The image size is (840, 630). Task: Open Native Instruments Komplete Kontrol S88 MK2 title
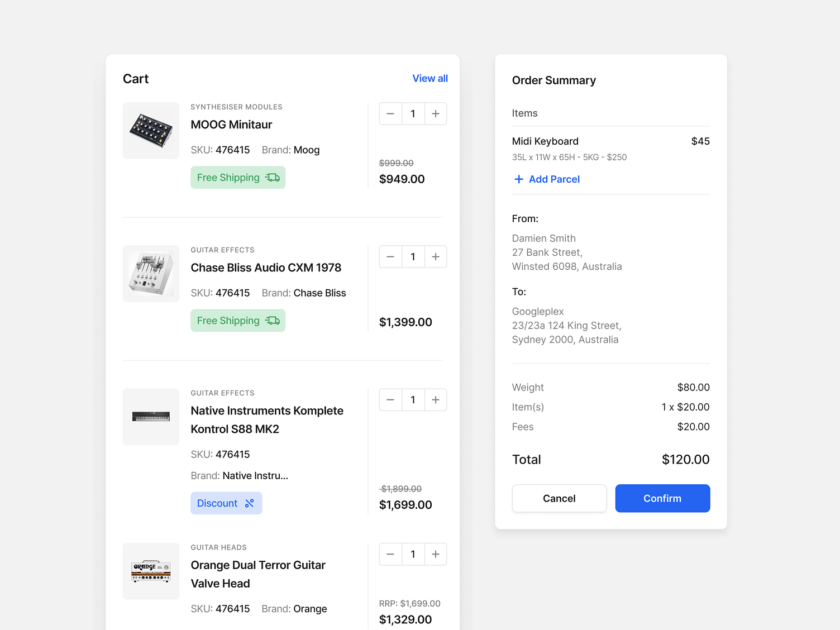[x=267, y=420]
